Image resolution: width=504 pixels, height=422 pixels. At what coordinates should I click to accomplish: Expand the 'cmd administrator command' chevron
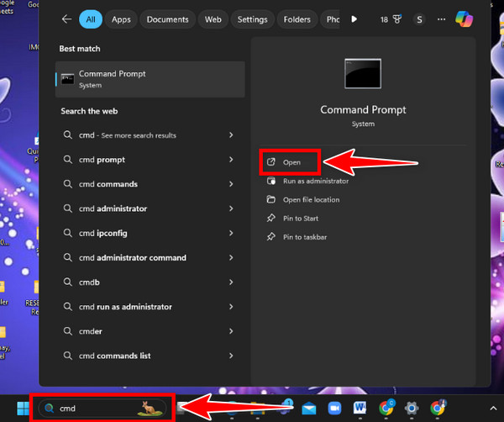(231, 257)
